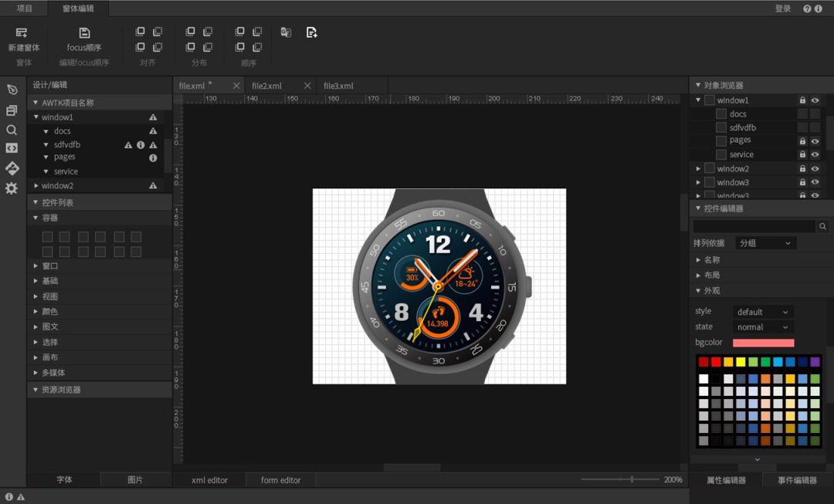Click the help question mark icon
Screen dimensions: 834x504
click(807, 8)
